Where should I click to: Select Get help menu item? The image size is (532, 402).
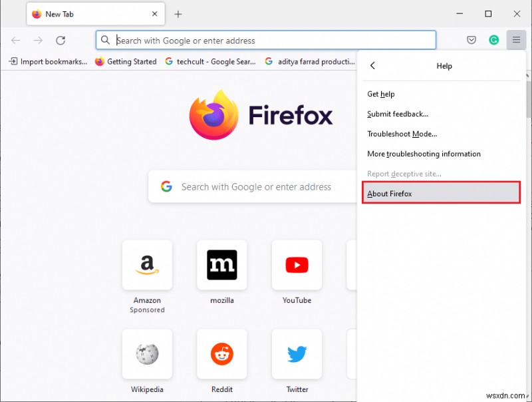pyautogui.click(x=441, y=94)
